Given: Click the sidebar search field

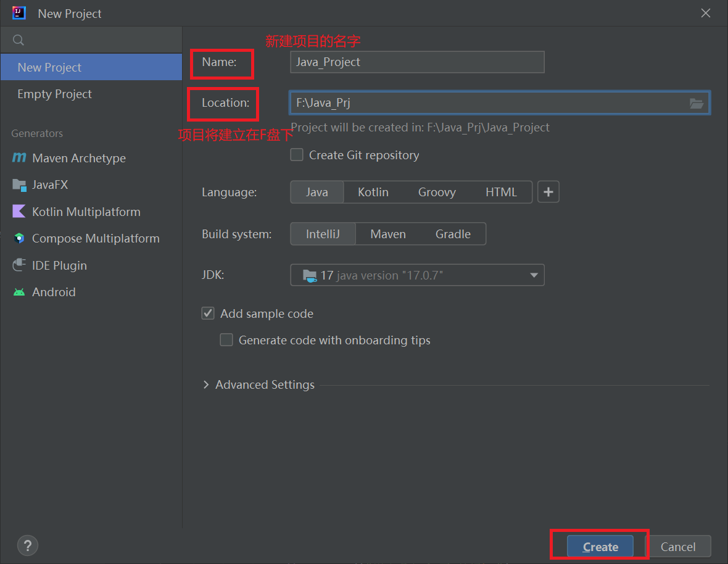Looking at the screenshot, I should click(x=91, y=40).
